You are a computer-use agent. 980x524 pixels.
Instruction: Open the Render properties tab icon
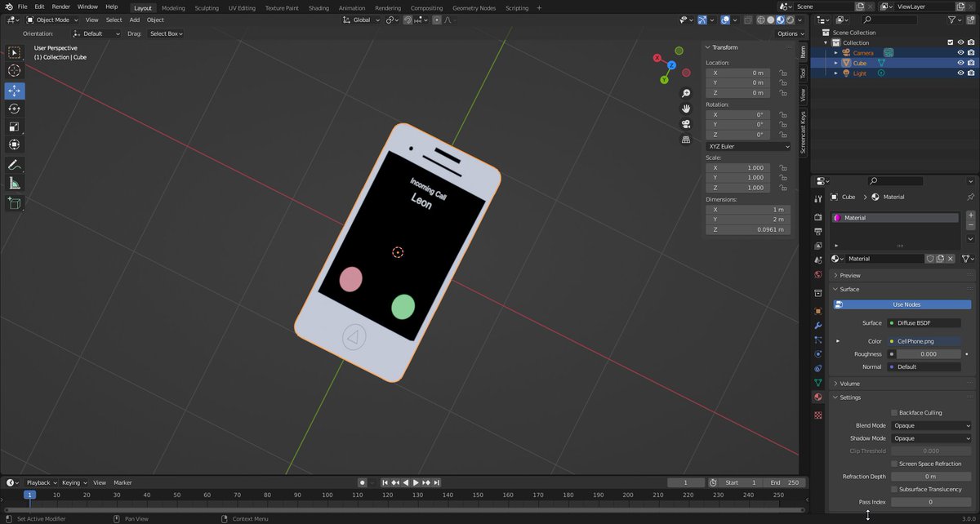click(818, 216)
